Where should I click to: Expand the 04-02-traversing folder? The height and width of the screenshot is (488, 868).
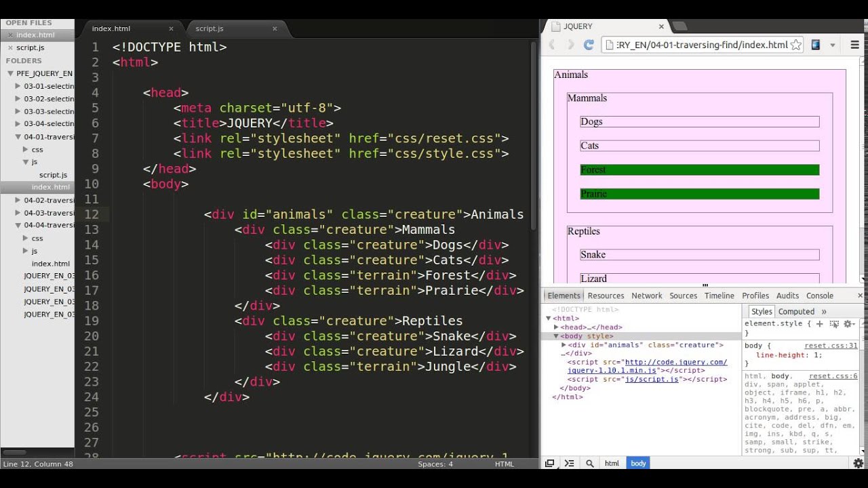pyautogui.click(x=18, y=200)
